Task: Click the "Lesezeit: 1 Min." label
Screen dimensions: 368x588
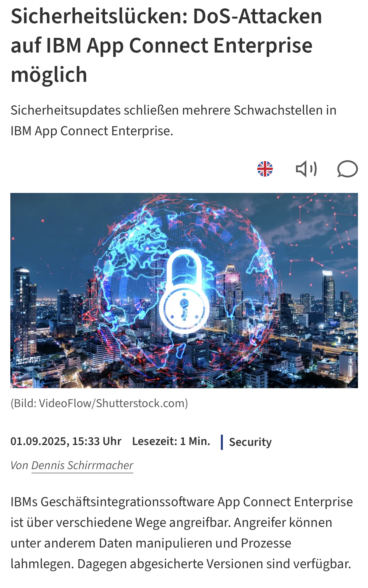Action: click(171, 441)
